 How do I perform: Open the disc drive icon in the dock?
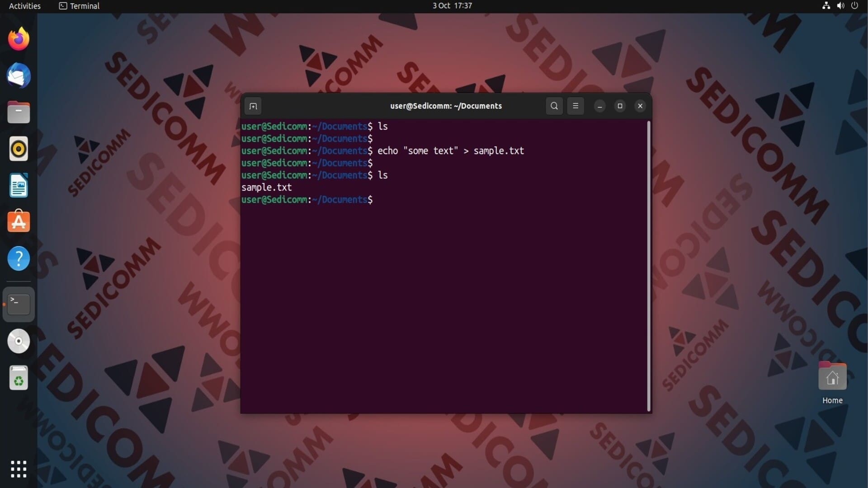(x=19, y=341)
